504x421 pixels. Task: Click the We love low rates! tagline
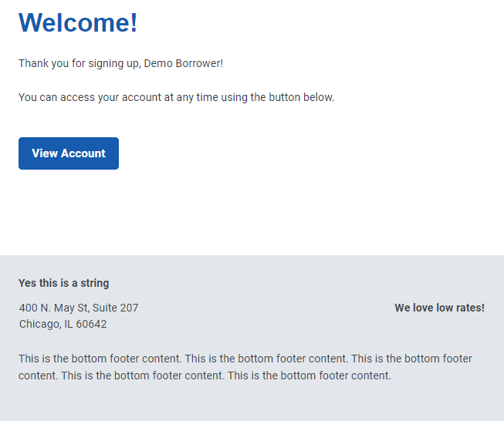click(439, 308)
